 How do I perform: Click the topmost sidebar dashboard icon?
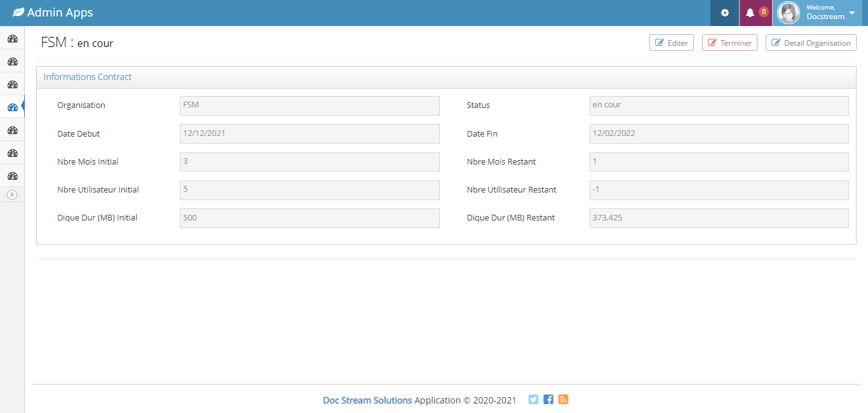point(12,39)
